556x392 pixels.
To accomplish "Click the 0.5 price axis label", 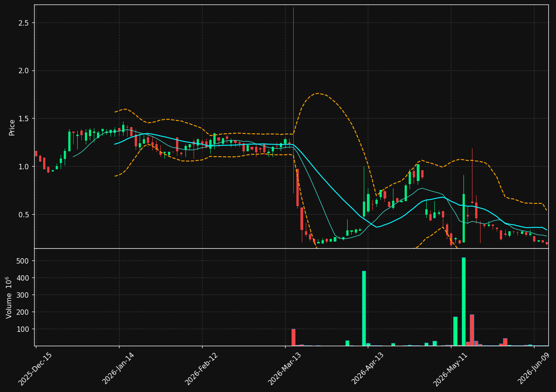I will coord(24,215).
